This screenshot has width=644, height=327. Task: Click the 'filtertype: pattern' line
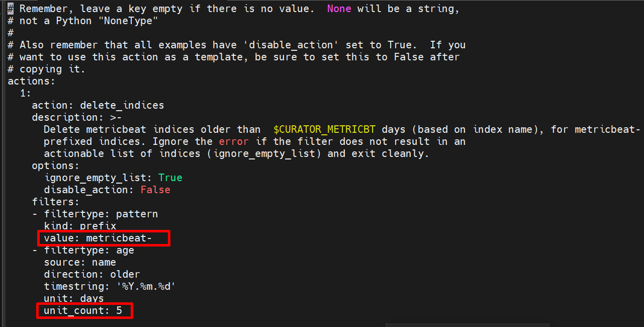tap(101, 214)
